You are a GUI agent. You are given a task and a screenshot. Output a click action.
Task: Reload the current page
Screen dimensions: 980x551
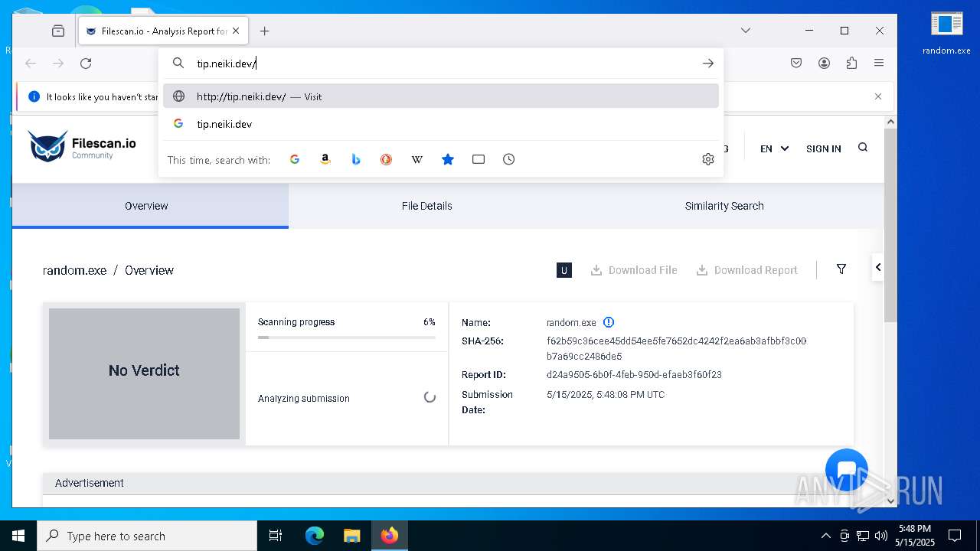86,64
